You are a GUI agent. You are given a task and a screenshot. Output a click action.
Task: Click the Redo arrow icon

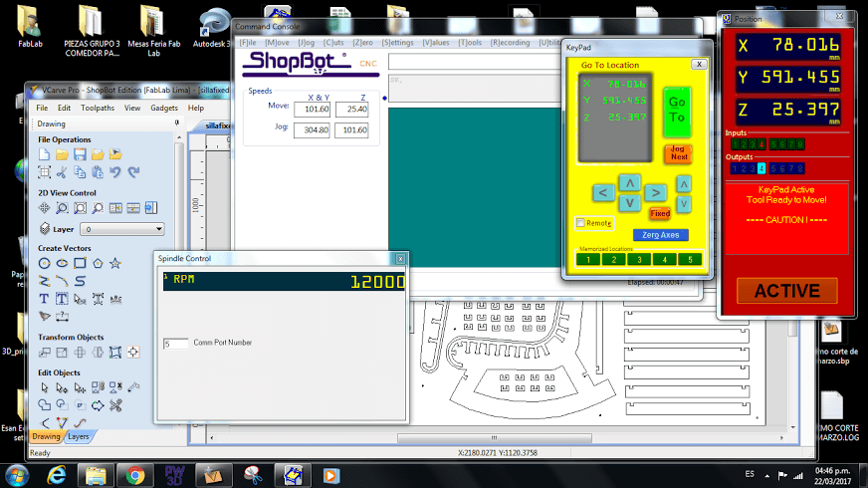coord(133,172)
